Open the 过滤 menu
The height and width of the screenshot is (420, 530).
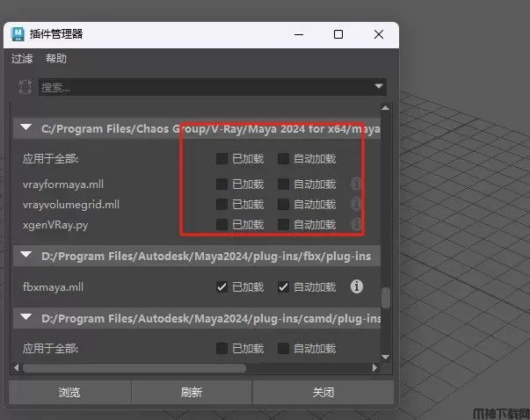22,59
